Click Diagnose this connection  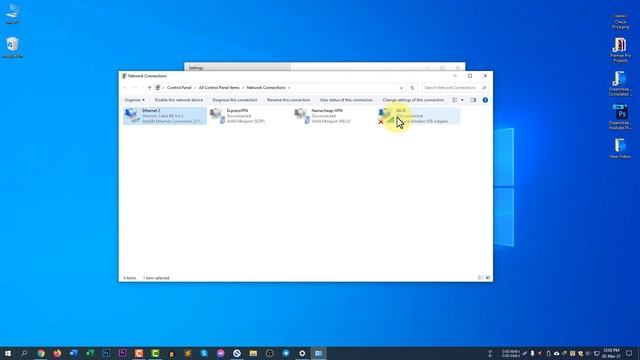click(x=235, y=100)
